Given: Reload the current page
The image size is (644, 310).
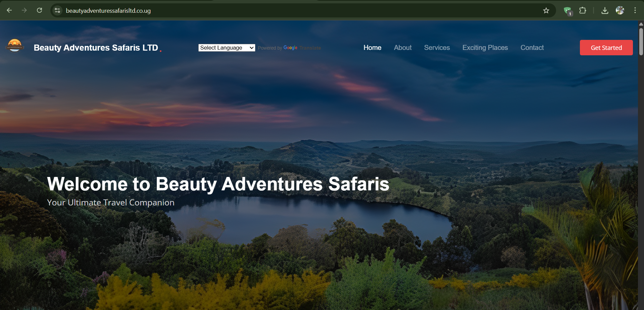Looking at the screenshot, I should 39,10.
